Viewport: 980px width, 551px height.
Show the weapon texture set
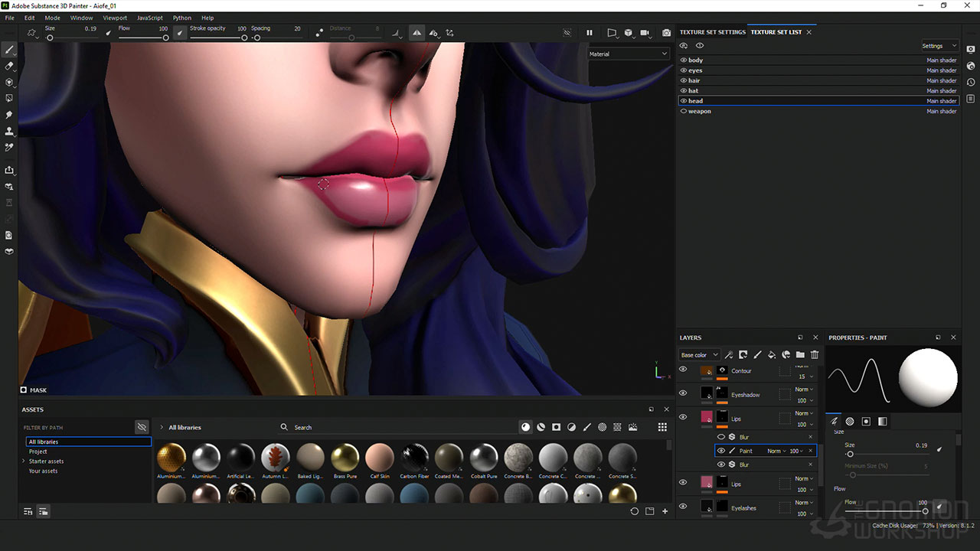click(684, 111)
